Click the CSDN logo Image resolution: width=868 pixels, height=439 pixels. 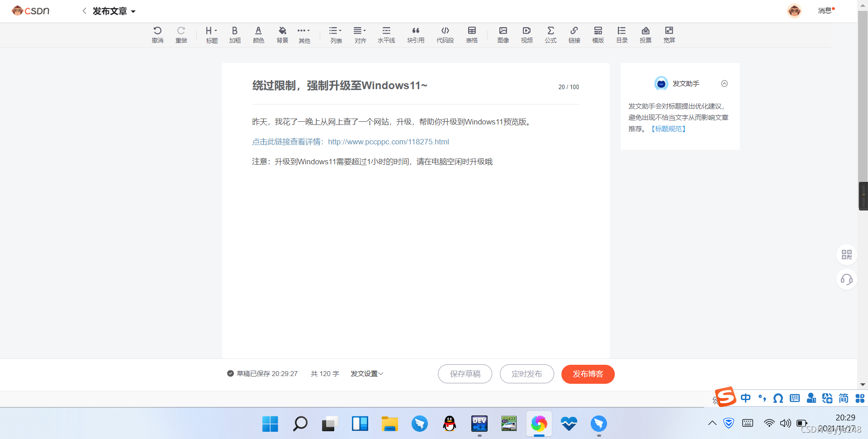pyautogui.click(x=31, y=10)
